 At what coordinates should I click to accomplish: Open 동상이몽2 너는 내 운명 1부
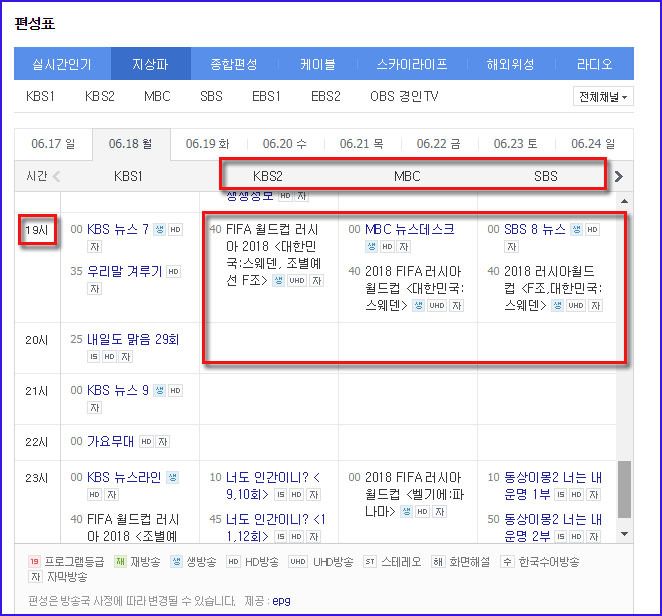(x=553, y=486)
